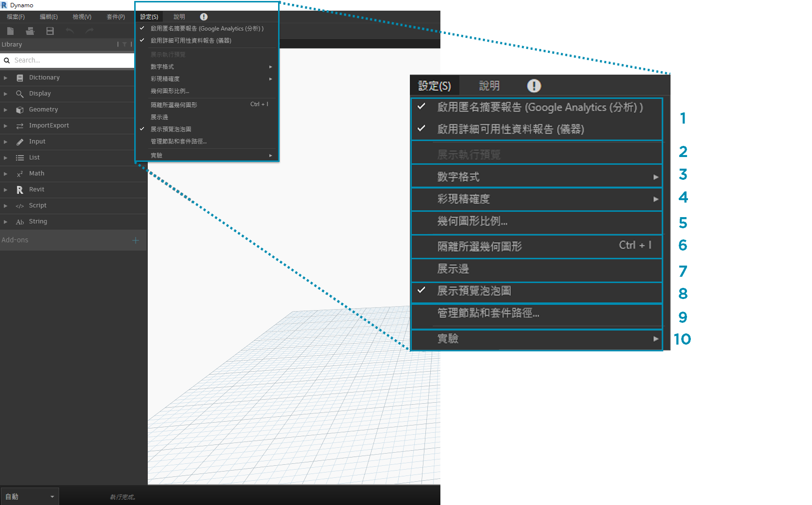The height and width of the screenshot is (505, 812).
Task: Open the 編輯(E) menu
Action: tap(48, 16)
